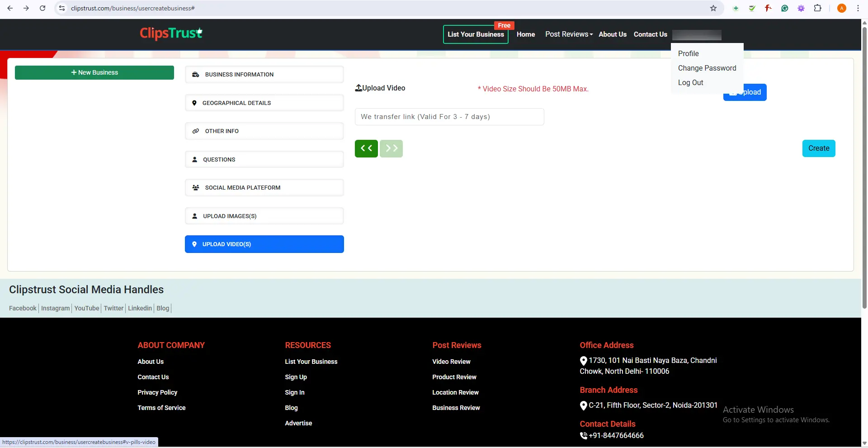Open Other Info tab
Viewport: 868px width, 448px height.
(x=264, y=131)
